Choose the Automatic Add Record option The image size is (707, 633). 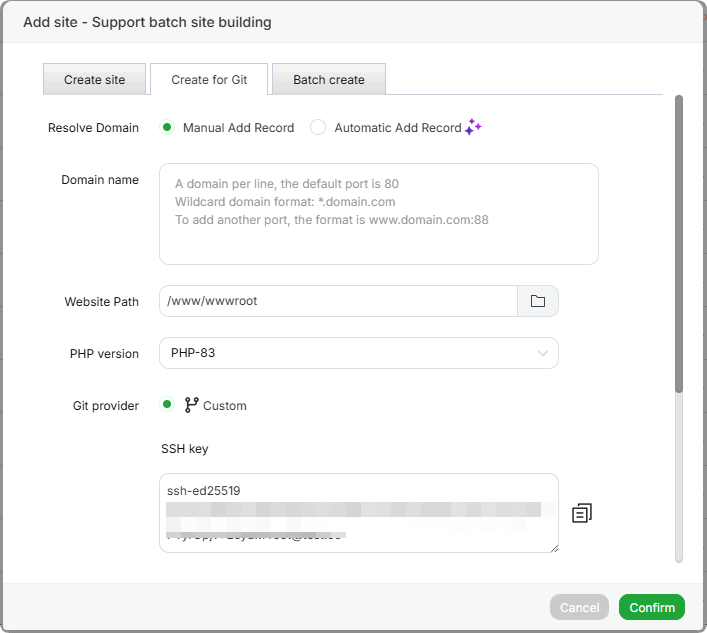pyautogui.click(x=318, y=127)
